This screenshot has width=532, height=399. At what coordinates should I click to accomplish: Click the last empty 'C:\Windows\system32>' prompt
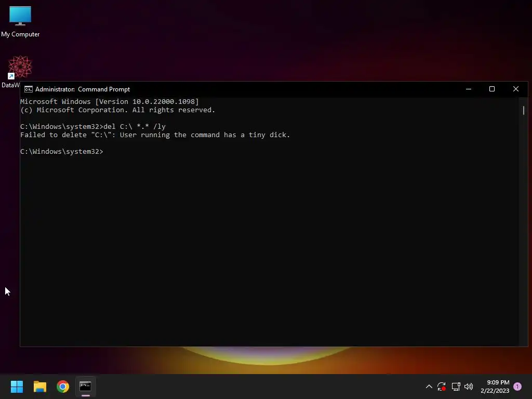(x=61, y=151)
